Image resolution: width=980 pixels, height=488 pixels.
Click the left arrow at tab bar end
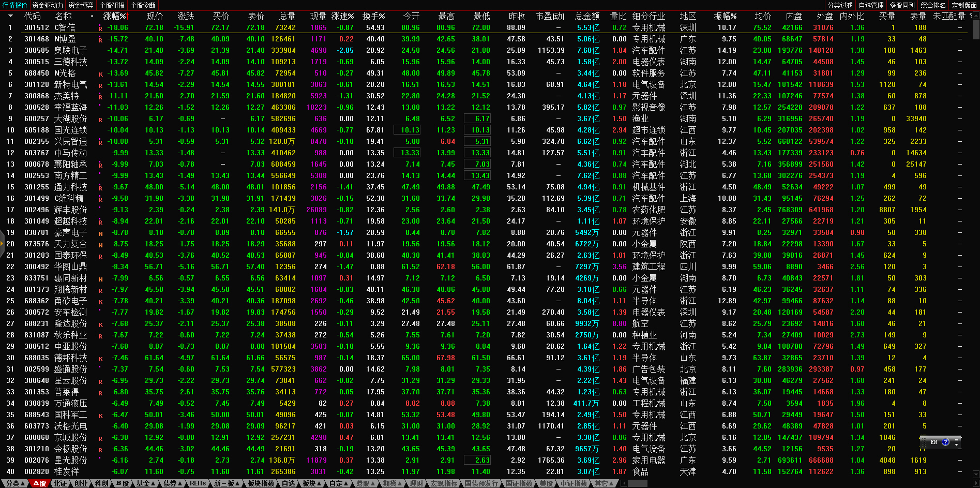point(624,483)
